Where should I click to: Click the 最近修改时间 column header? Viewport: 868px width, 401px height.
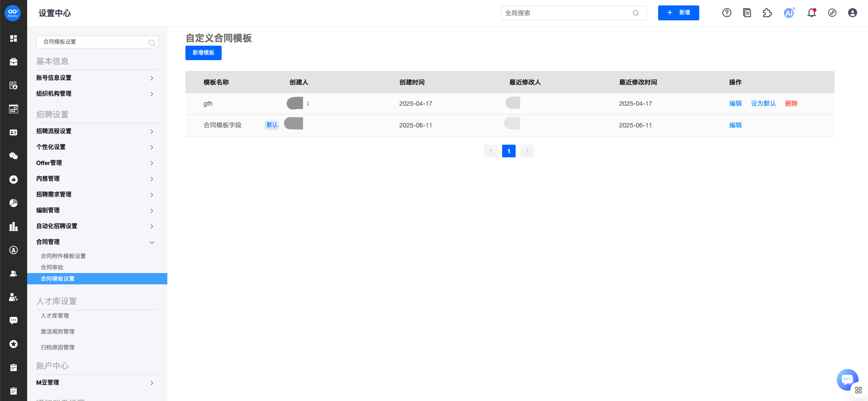point(638,82)
